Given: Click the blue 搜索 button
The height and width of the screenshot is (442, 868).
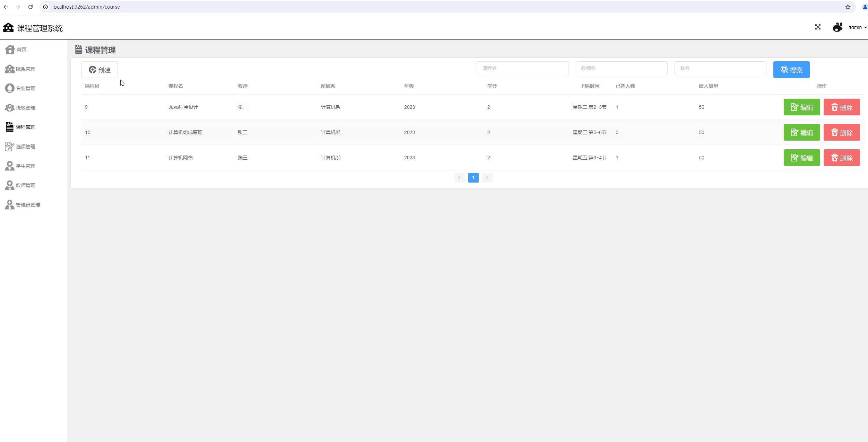Looking at the screenshot, I should (x=791, y=70).
